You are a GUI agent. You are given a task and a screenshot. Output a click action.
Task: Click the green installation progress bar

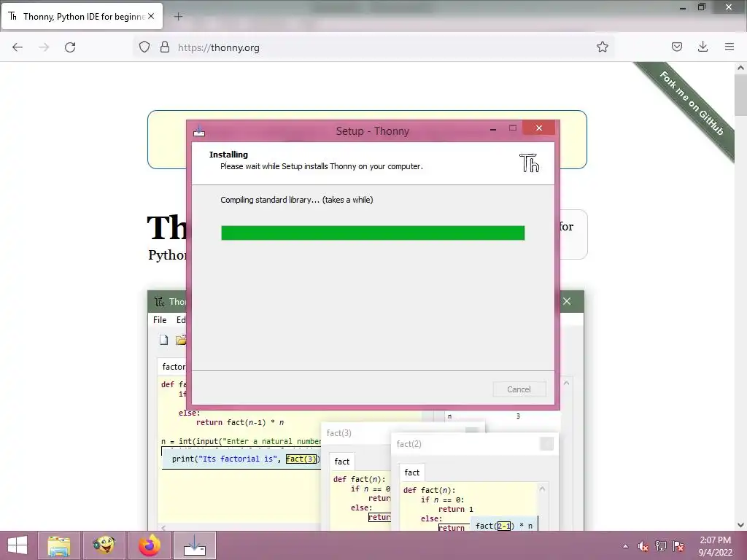tap(373, 233)
